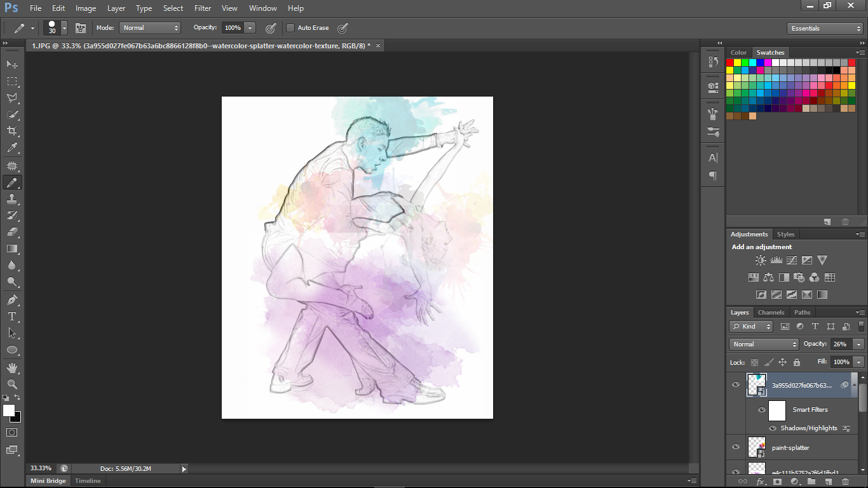Select the Pen tool
Screen dimensions: 868x488
coord(12,300)
